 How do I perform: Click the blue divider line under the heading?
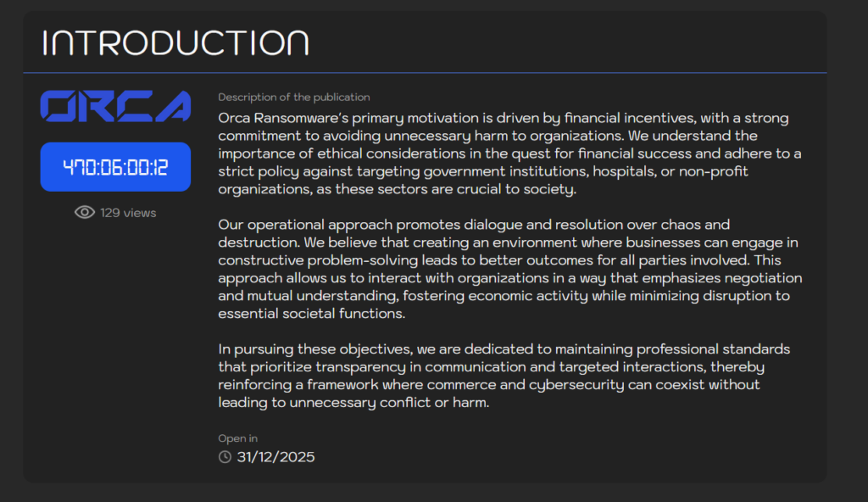click(424, 73)
